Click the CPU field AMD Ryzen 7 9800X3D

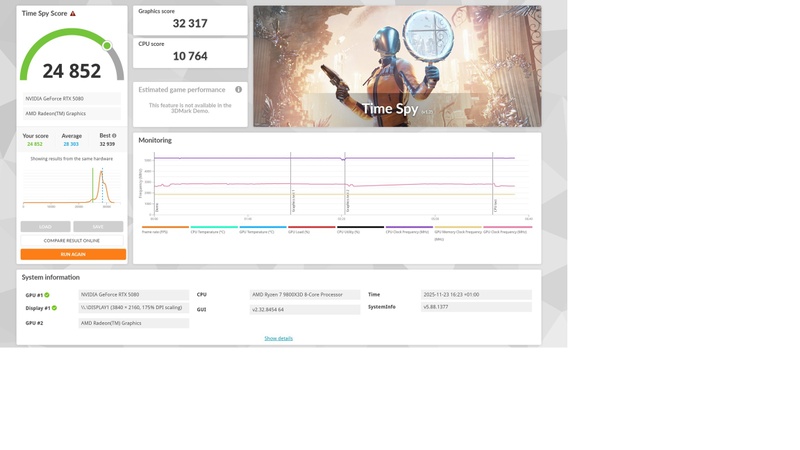point(305,295)
